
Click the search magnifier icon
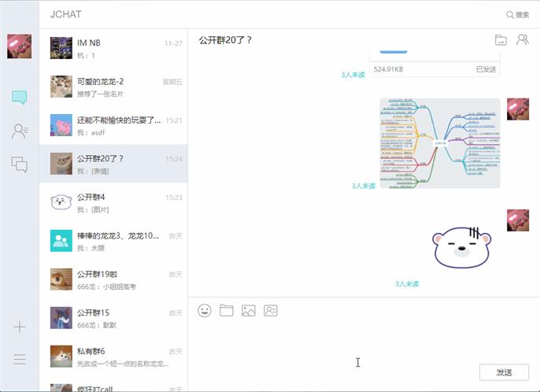tap(510, 15)
